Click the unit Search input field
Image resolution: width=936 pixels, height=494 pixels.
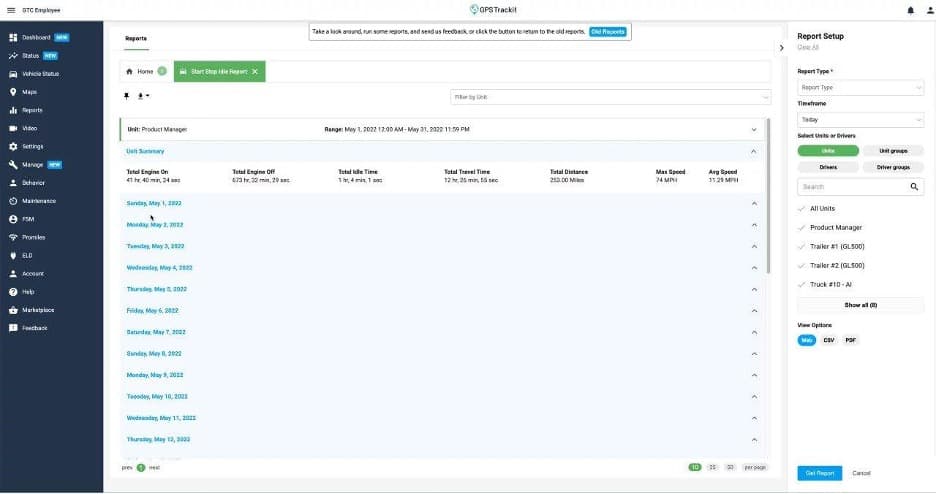click(850, 187)
